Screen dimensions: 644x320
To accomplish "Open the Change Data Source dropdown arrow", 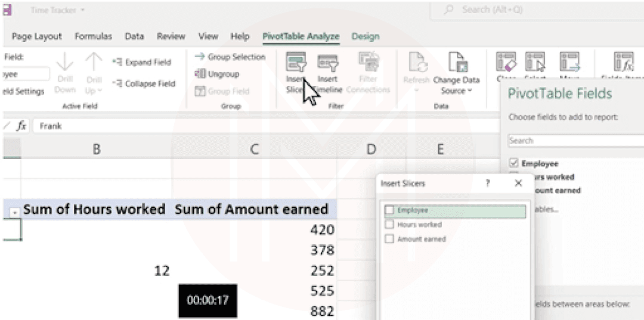I will click(469, 91).
